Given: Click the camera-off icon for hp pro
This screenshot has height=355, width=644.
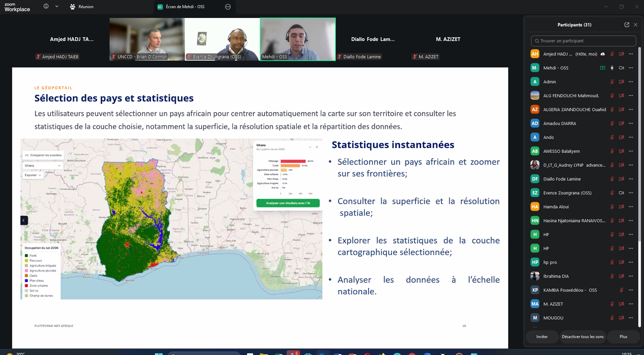Looking at the screenshot, I should coord(621,262).
